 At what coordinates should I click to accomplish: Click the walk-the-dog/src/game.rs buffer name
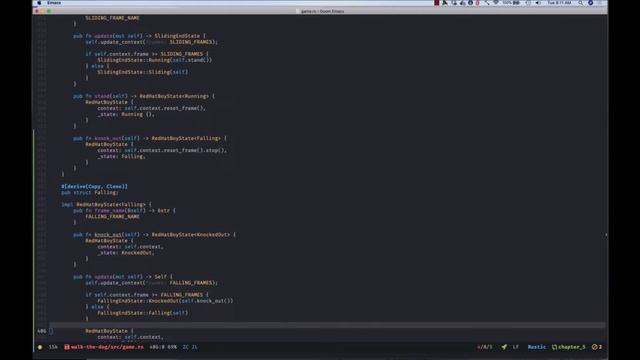point(107,347)
